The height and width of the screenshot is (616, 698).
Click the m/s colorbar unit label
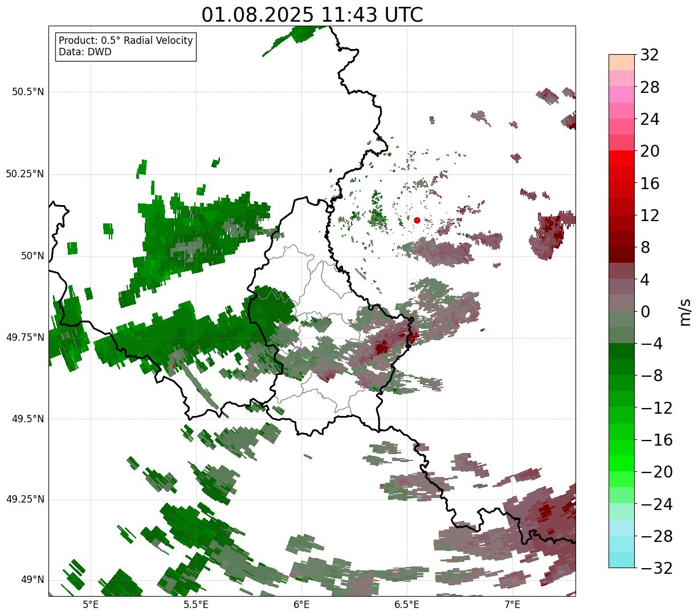(685, 312)
